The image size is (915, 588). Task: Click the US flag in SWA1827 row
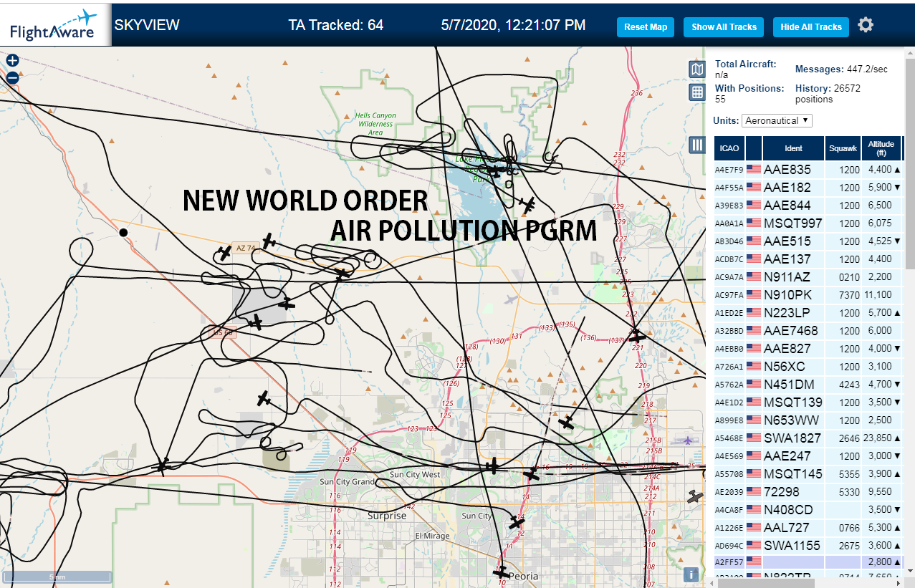pos(754,438)
